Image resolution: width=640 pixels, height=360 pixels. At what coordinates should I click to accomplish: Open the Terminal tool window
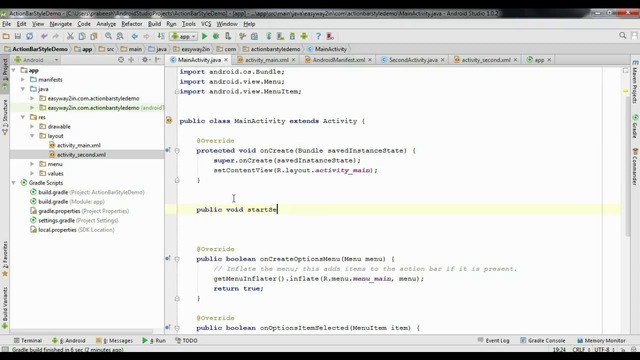coord(28,340)
